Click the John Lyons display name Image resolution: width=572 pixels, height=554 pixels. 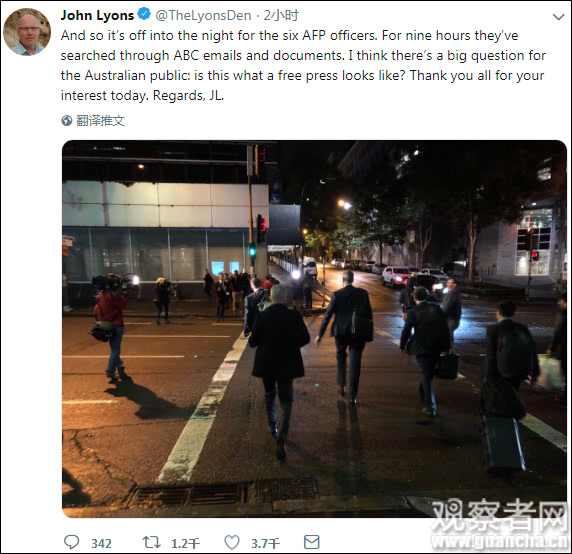click(97, 15)
